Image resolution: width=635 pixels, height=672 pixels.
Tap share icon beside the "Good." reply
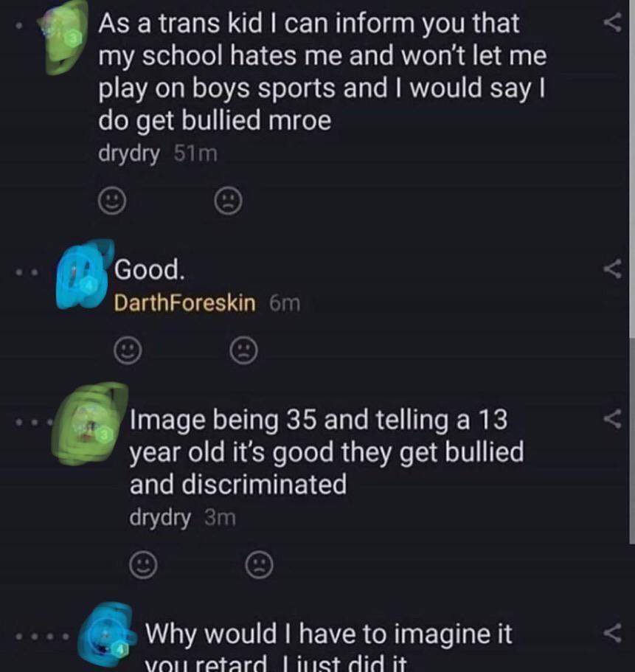(613, 269)
